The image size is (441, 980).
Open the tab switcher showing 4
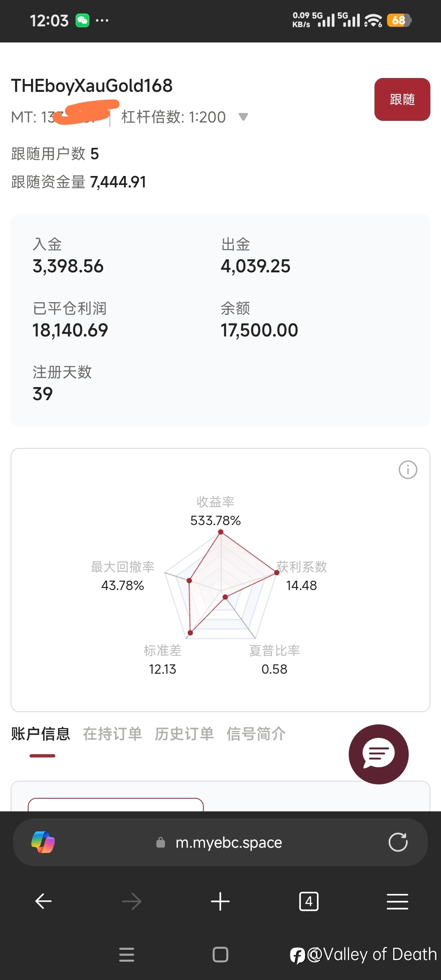[x=309, y=901]
